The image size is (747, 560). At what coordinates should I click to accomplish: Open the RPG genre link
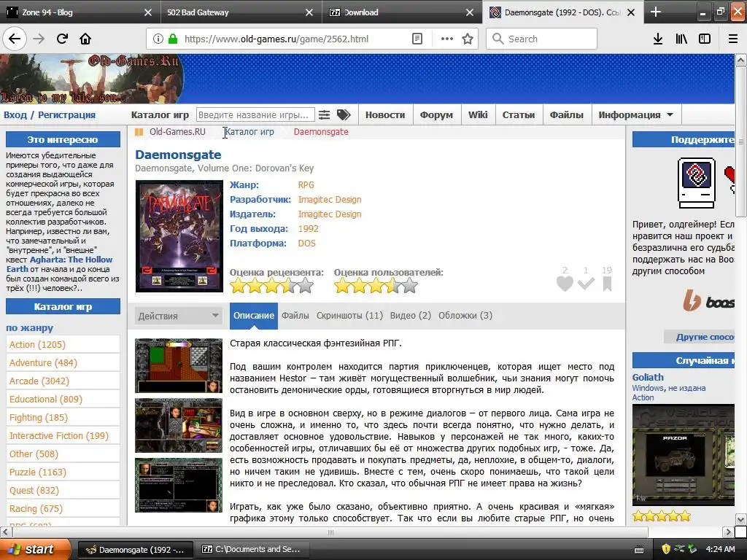(306, 184)
